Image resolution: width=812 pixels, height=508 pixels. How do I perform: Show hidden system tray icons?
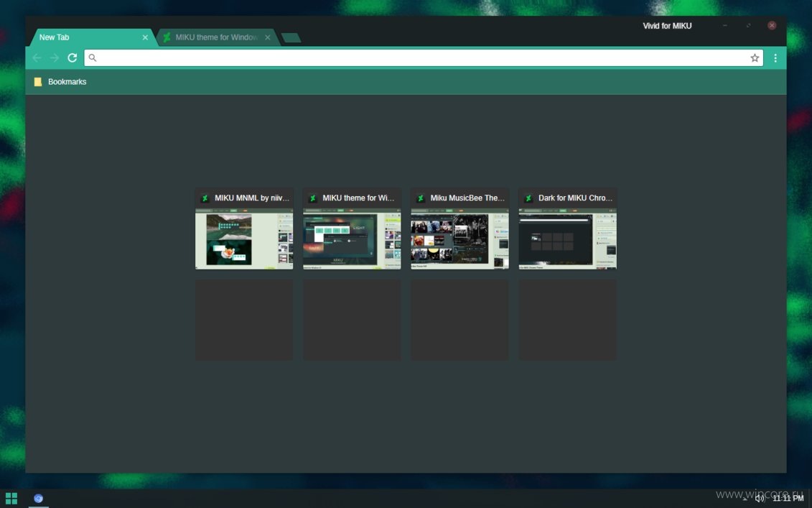point(746,499)
